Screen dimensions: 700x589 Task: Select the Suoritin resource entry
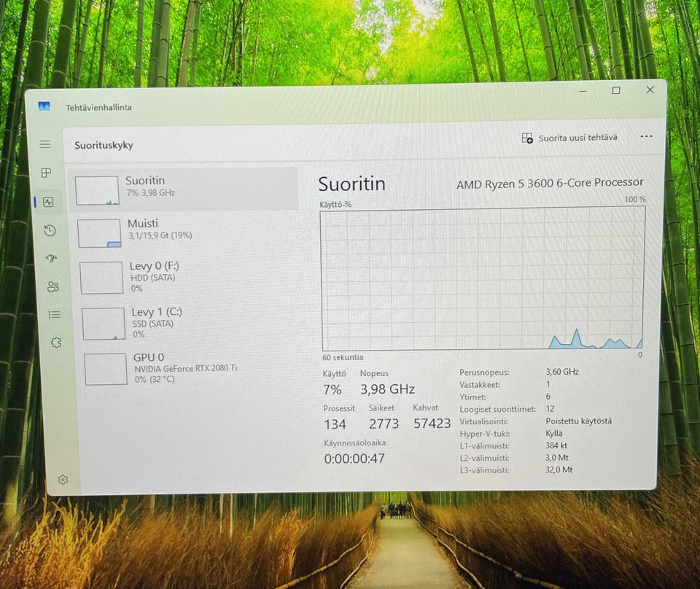(184, 190)
